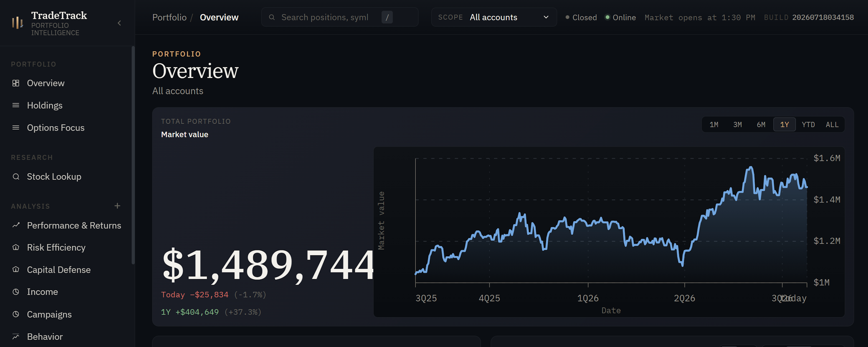Click the Behavior chart icon
Screen dimensions: 868x347
[16, 337]
